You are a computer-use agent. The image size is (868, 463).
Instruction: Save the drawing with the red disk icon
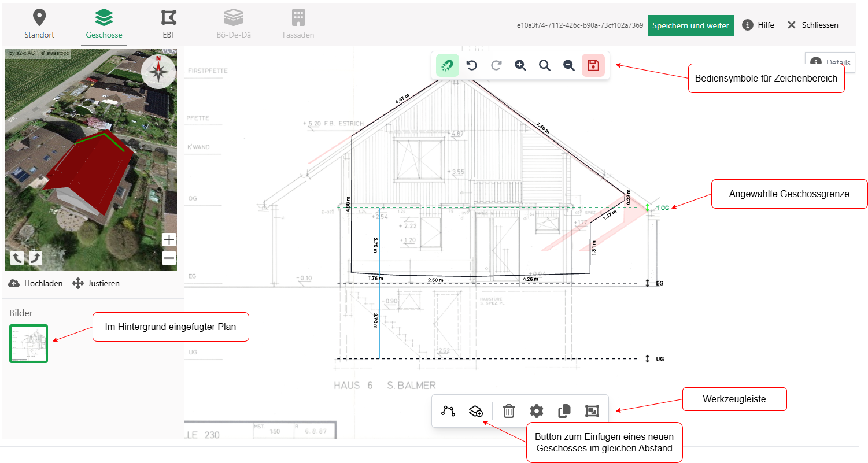click(593, 65)
